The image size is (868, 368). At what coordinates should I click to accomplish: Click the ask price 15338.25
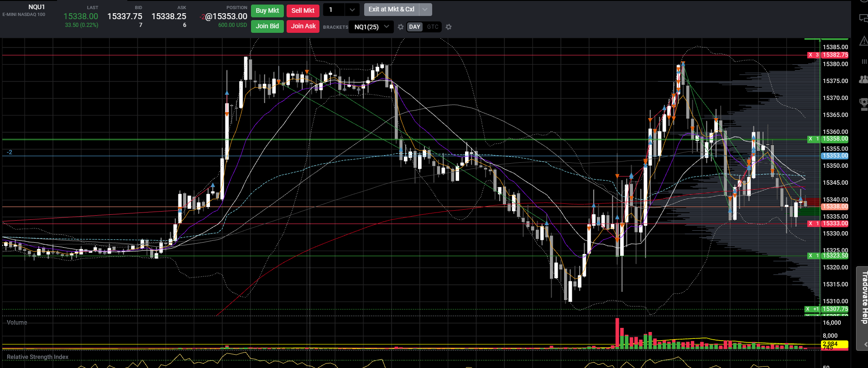pos(169,16)
